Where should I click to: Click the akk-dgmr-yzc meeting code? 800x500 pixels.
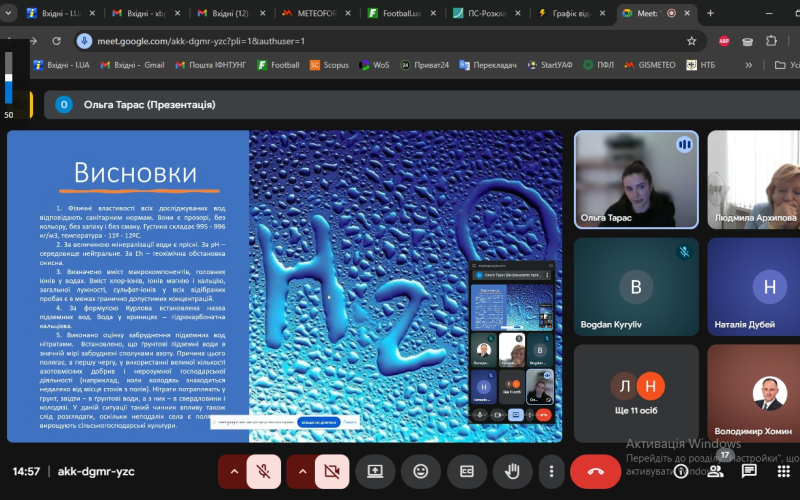[x=96, y=471]
